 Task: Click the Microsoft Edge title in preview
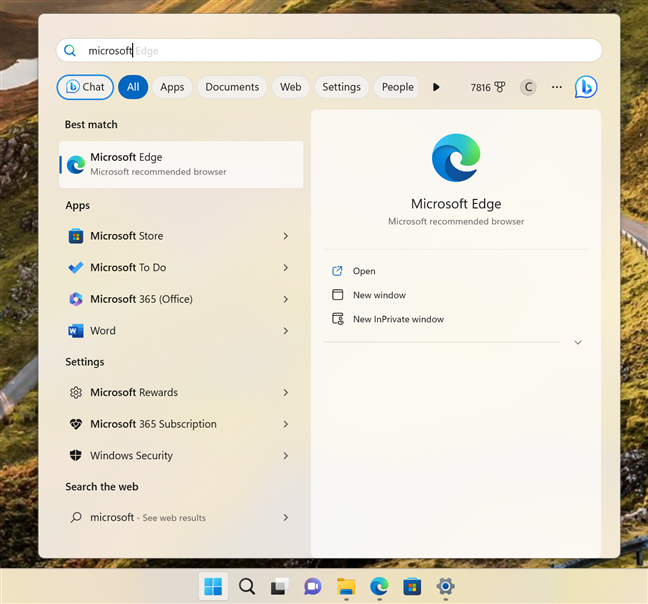pos(456,204)
